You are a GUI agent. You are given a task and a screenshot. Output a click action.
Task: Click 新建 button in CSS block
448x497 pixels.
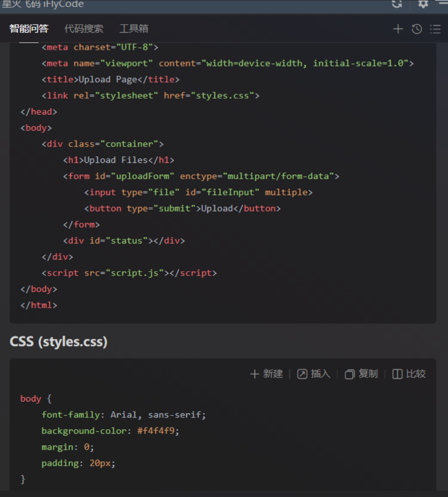coord(266,374)
